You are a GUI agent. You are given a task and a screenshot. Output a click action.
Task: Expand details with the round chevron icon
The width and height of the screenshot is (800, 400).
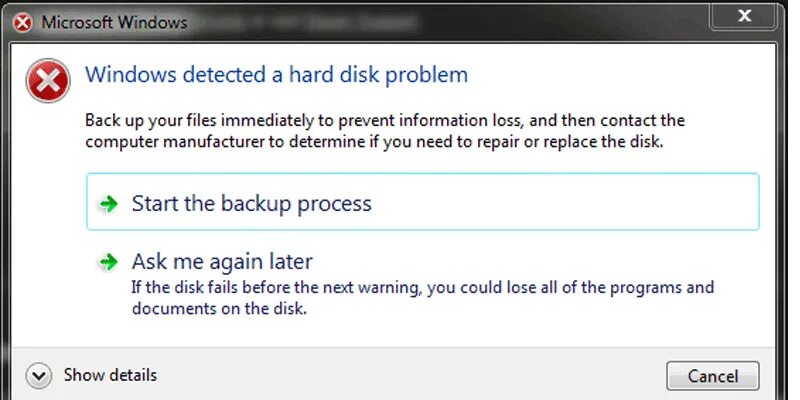coord(39,376)
